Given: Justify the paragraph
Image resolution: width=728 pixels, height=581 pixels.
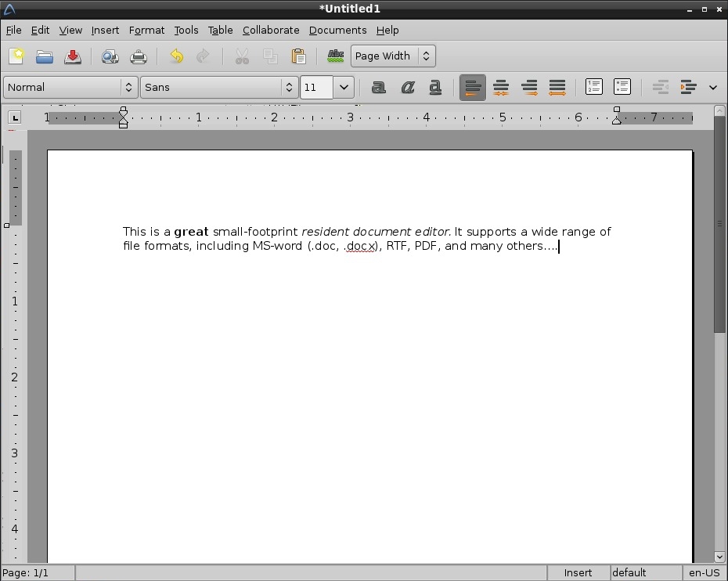Looking at the screenshot, I should pyautogui.click(x=557, y=88).
